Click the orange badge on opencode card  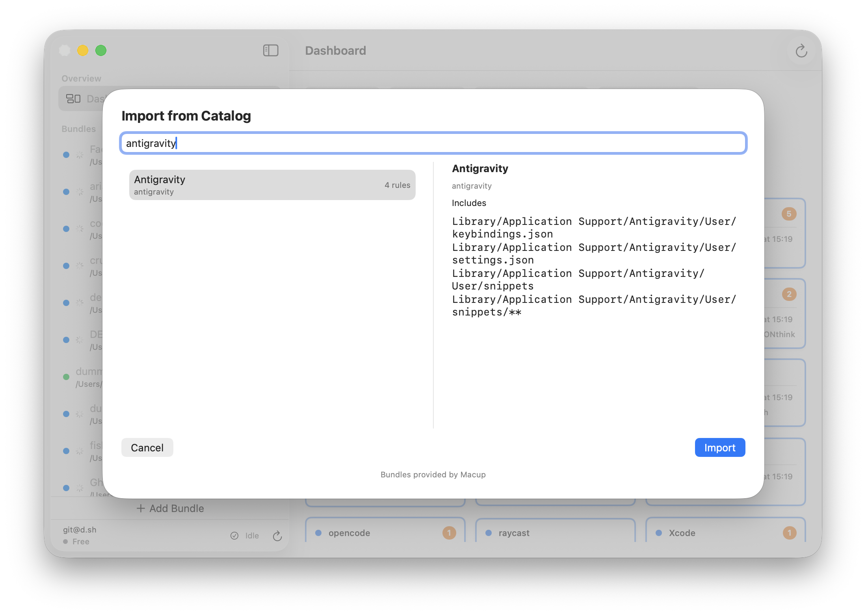coord(449,533)
